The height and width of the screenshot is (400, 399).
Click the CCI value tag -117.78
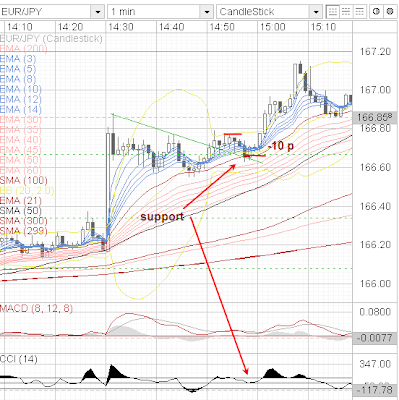[x=375, y=389]
